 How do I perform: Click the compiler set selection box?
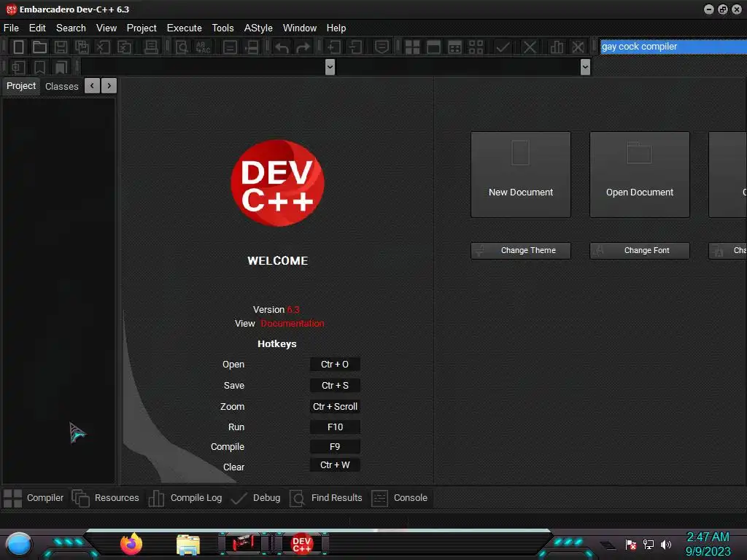pos(673,47)
